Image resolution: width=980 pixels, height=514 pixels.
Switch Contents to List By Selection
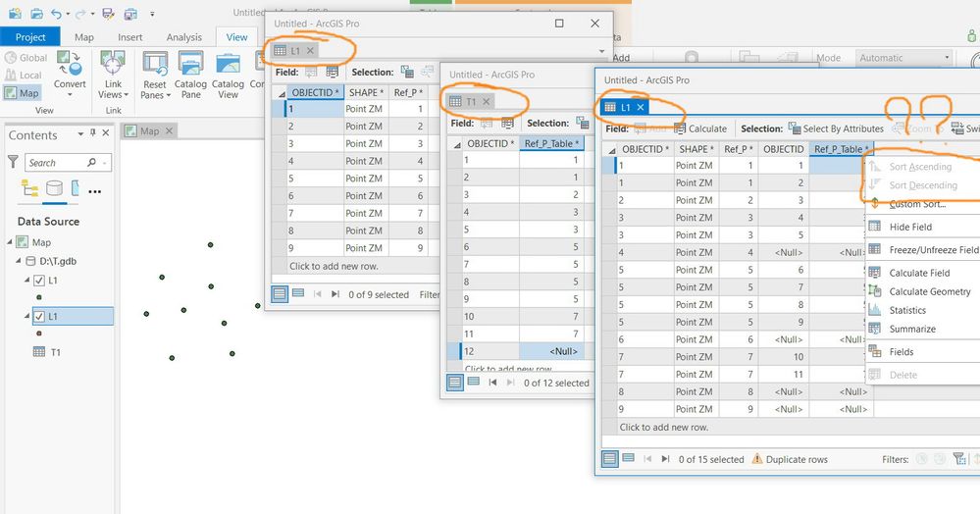point(75,187)
